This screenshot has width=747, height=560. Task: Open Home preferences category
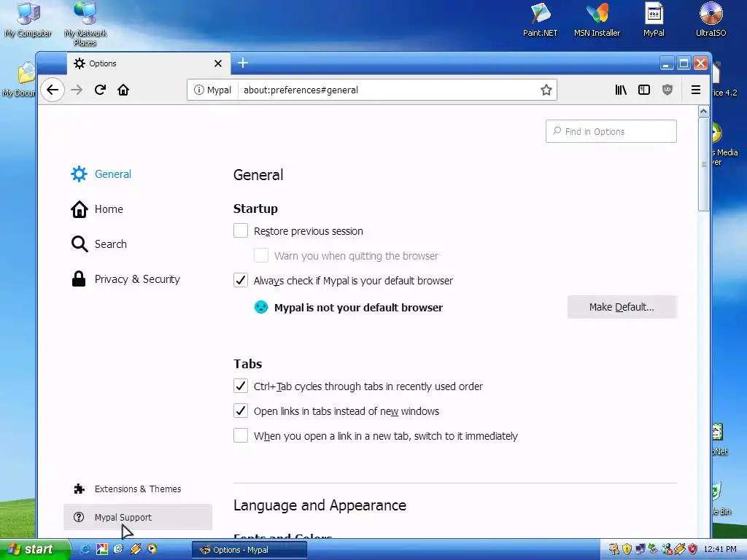point(97,209)
